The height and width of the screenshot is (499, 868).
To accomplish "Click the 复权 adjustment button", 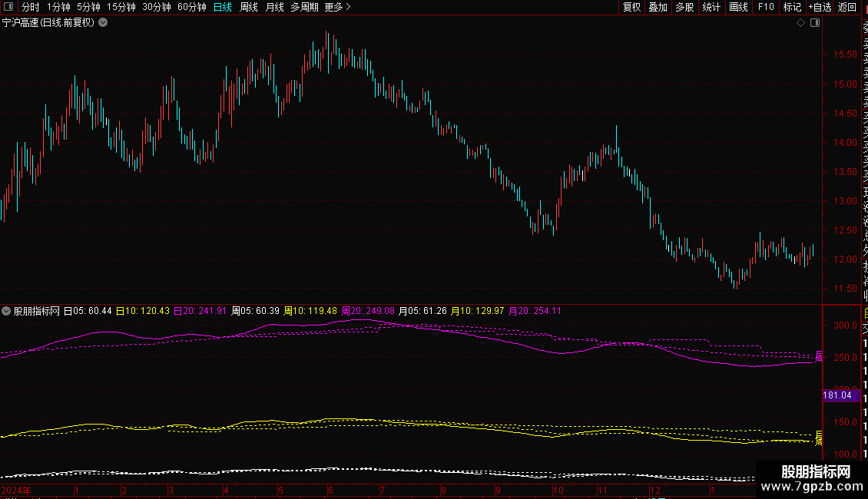I will (x=631, y=7).
